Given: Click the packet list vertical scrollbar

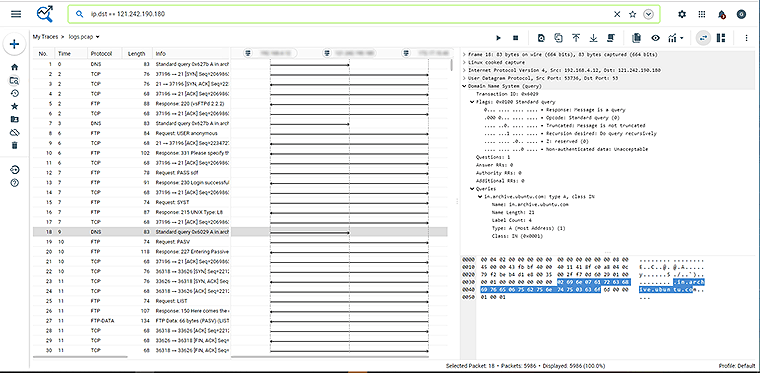Looking at the screenshot, I should 452,65.
